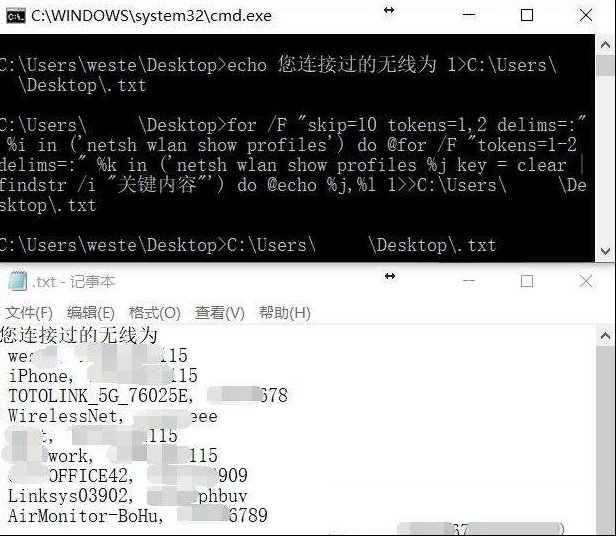This screenshot has height=536, width=616.
Task: Open the 查看(V) menu
Action: (220, 313)
